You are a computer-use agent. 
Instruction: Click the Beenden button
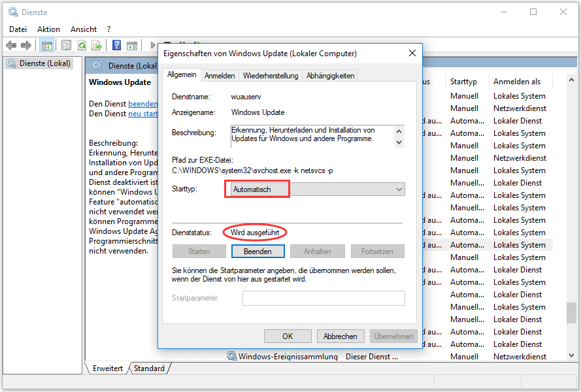pos(258,251)
